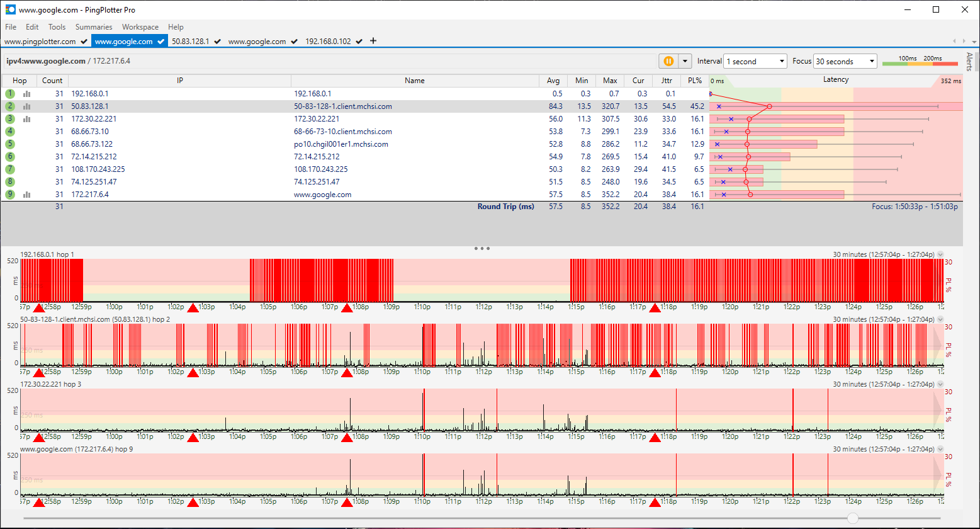Click the three-dot splitter handle above graphs
Viewport: 980px width, 529px height.
[x=482, y=249]
